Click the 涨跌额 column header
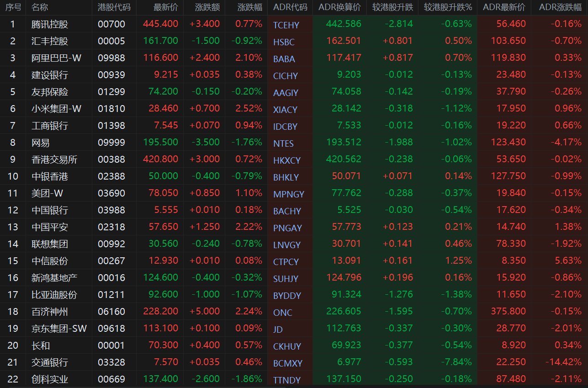This screenshot has height=388, width=588. point(207,7)
